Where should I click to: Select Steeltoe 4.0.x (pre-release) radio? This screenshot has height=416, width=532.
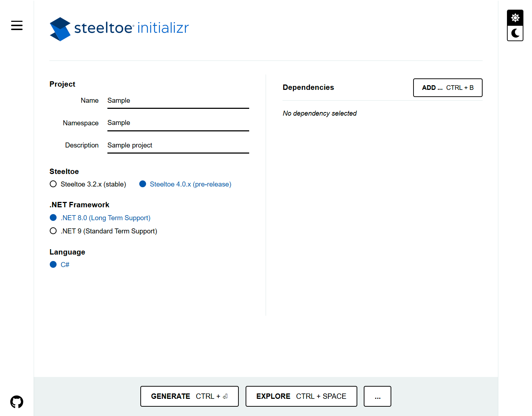click(x=185, y=184)
